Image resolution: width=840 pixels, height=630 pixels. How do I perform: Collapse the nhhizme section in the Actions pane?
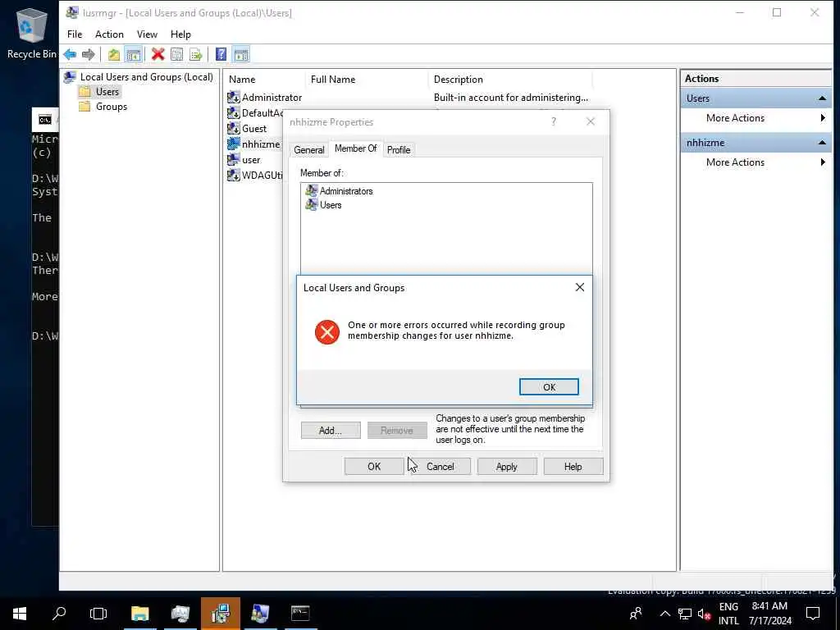coord(822,143)
